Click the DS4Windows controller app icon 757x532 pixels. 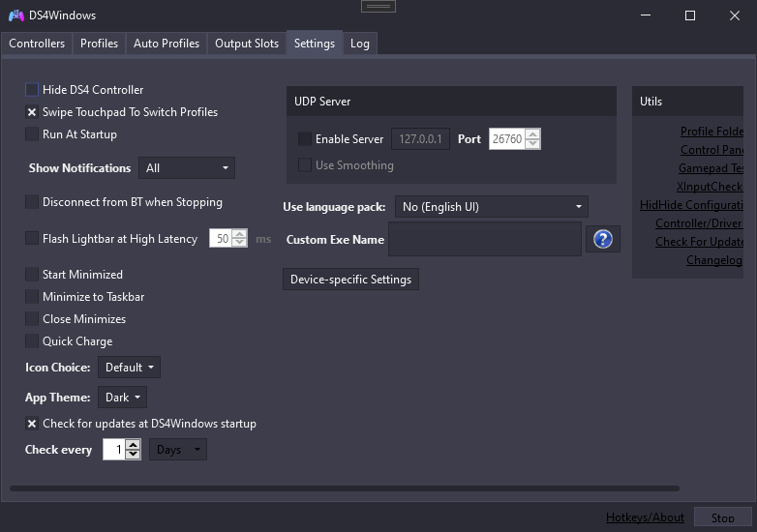pyautogui.click(x=16, y=15)
